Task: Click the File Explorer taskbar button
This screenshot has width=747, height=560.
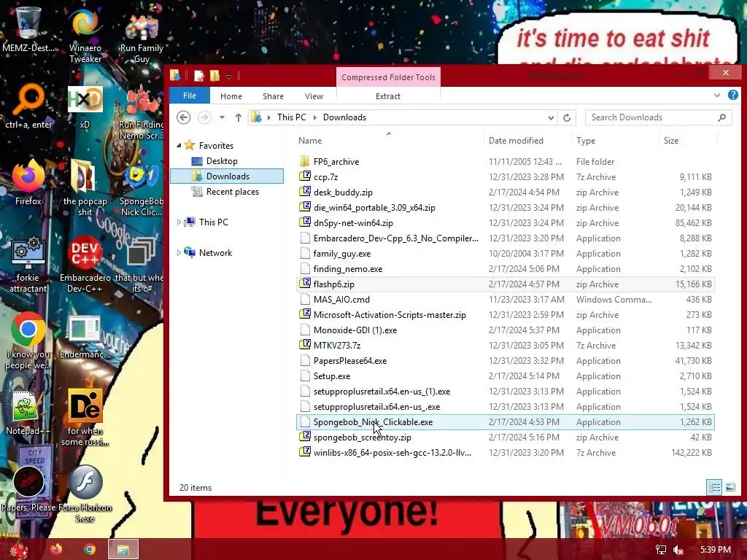Action: (123, 549)
